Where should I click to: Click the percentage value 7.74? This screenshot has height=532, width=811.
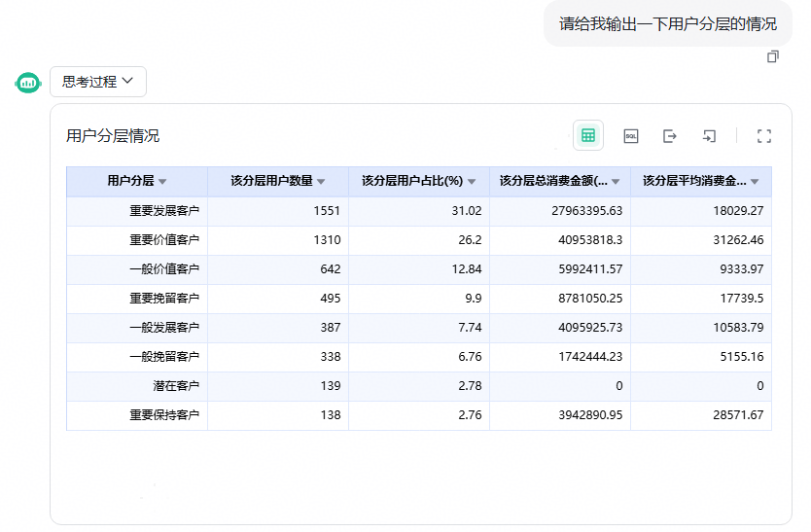click(x=470, y=328)
